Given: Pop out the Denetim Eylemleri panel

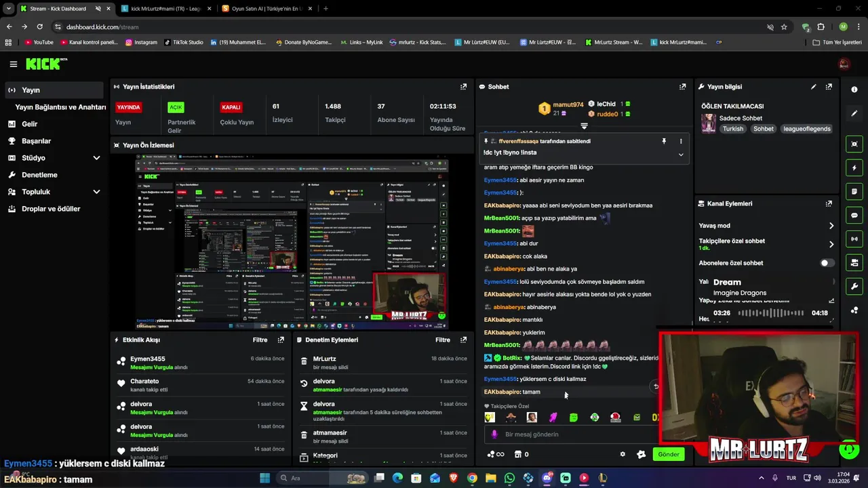Looking at the screenshot, I should point(463,340).
